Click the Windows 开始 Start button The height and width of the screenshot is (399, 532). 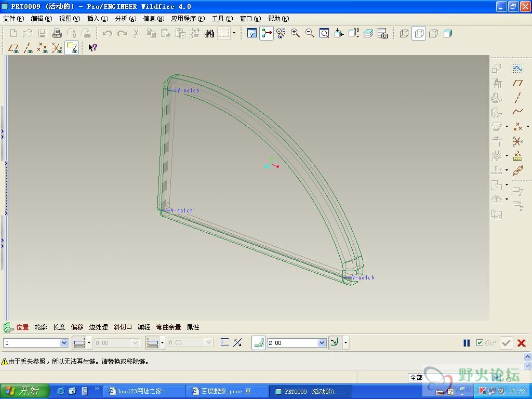pyautogui.click(x=25, y=391)
